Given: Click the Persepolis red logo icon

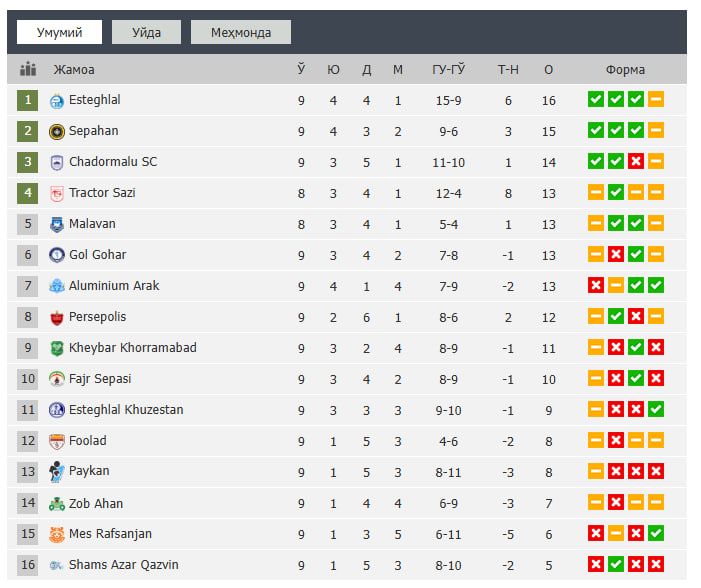Looking at the screenshot, I should (x=57, y=317).
